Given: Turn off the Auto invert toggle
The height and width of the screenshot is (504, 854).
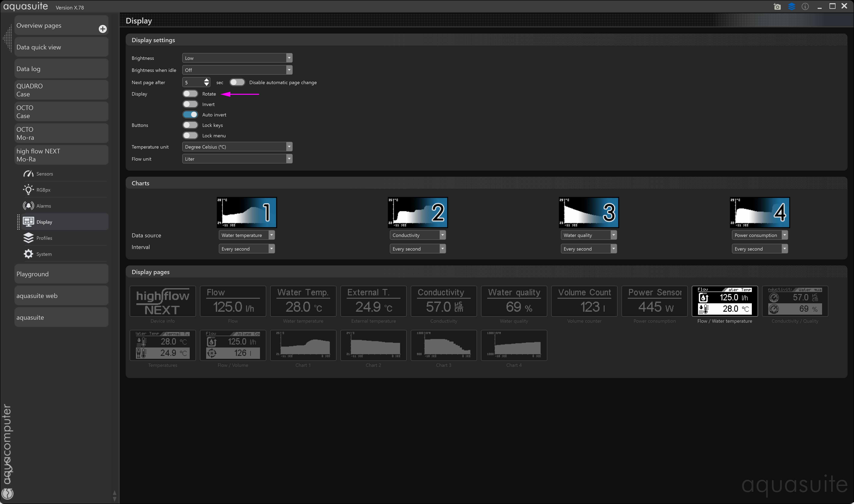Looking at the screenshot, I should 190,115.
